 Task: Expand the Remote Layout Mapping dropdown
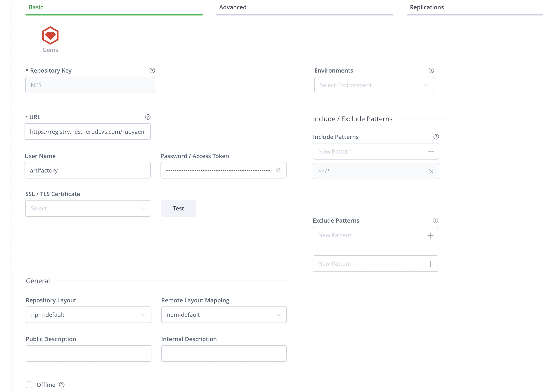click(x=224, y=315)
